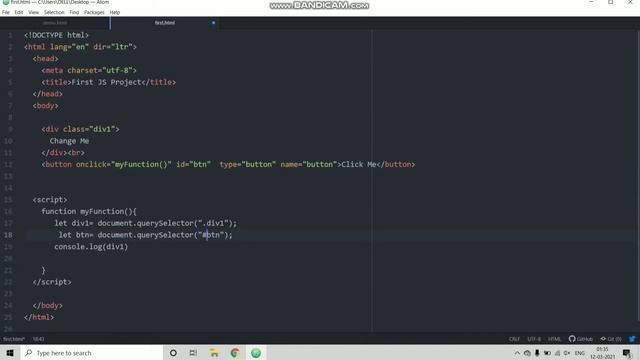Screen dimensions: 640x360
Task: Click the first.html file name in status bar
Action: click(14, 339)
